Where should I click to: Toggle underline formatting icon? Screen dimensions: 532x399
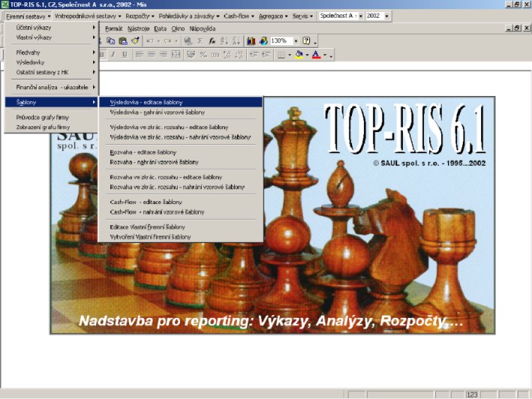click(125, 55)
